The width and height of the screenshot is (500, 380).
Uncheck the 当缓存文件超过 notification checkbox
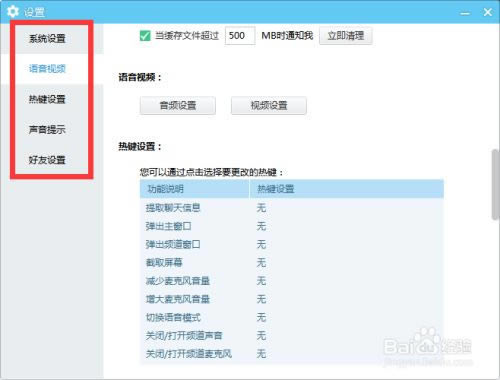coord(145,36)
